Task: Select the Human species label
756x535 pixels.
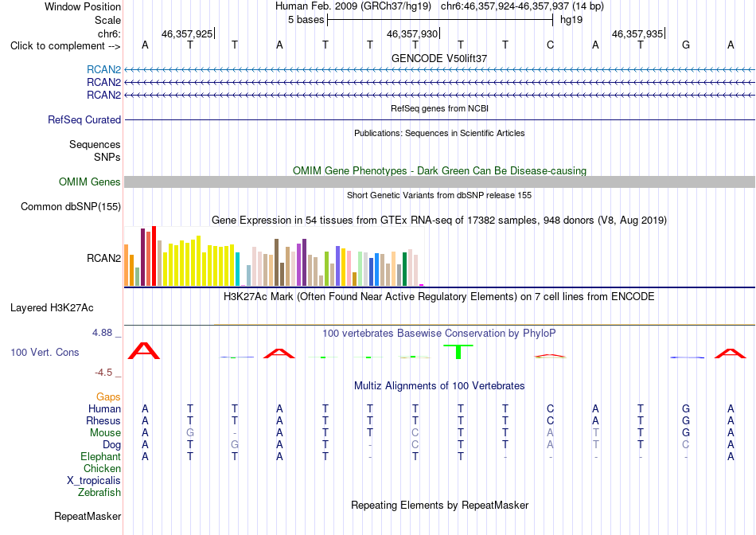Action: point(104,408)
